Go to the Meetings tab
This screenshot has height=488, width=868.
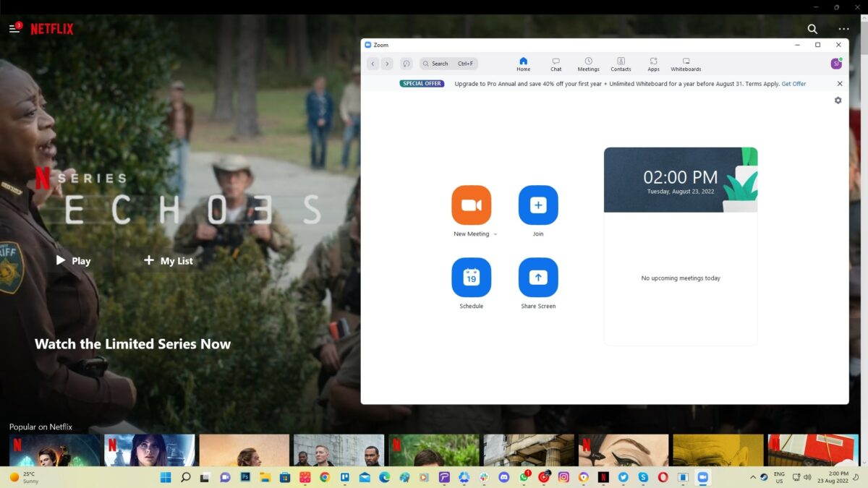(588, 64)
